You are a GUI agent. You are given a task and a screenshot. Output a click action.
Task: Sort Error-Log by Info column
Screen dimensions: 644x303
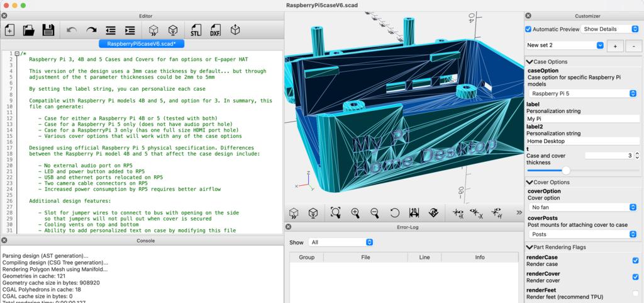480,258
